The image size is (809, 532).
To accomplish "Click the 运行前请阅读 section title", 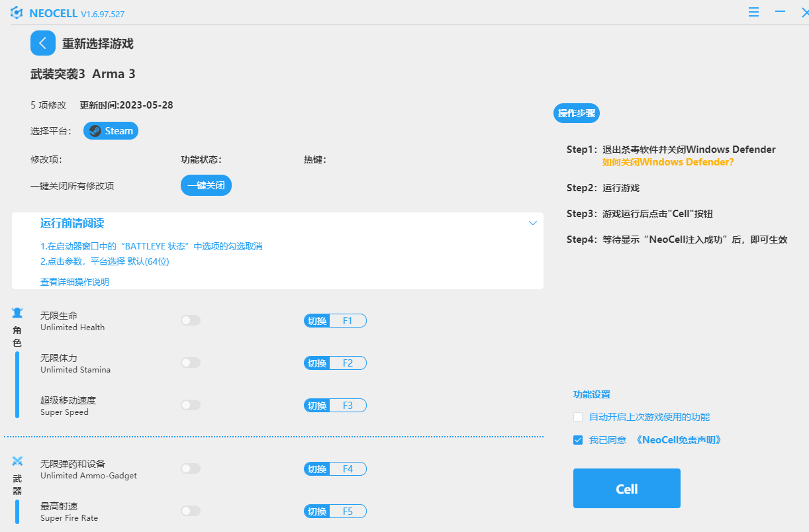I will 72,223.
